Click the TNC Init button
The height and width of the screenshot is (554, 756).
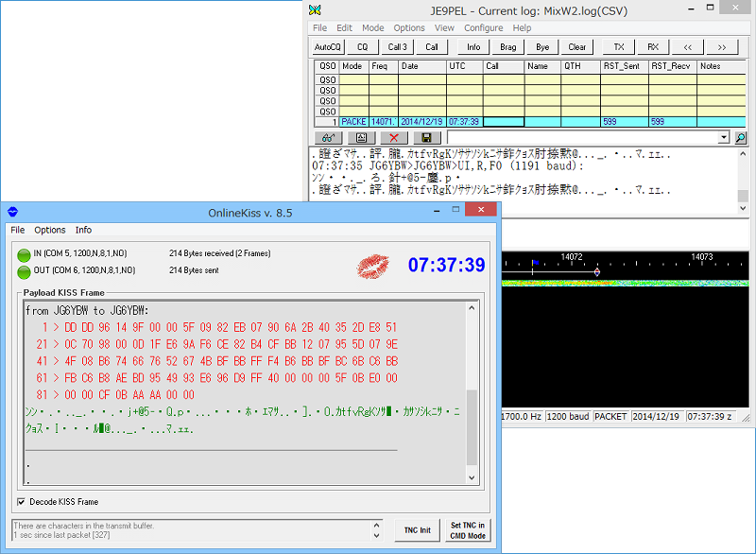point(418,530)
